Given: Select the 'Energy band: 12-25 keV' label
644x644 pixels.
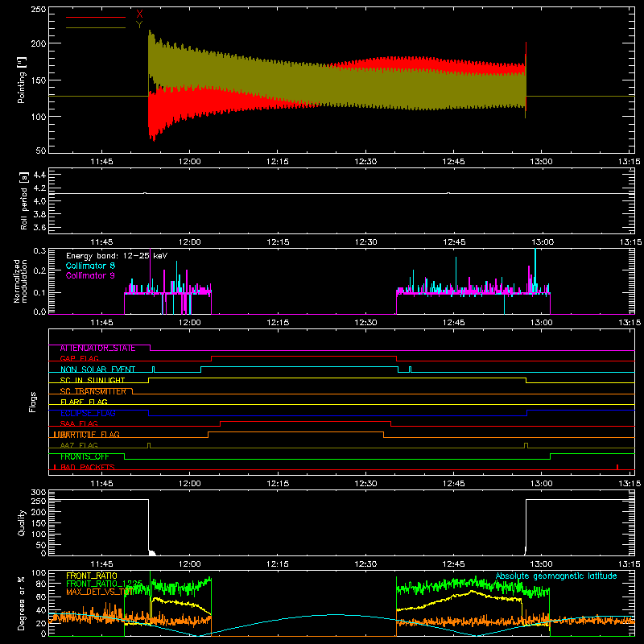Looking at the screenshot, I should pos(117,256).
